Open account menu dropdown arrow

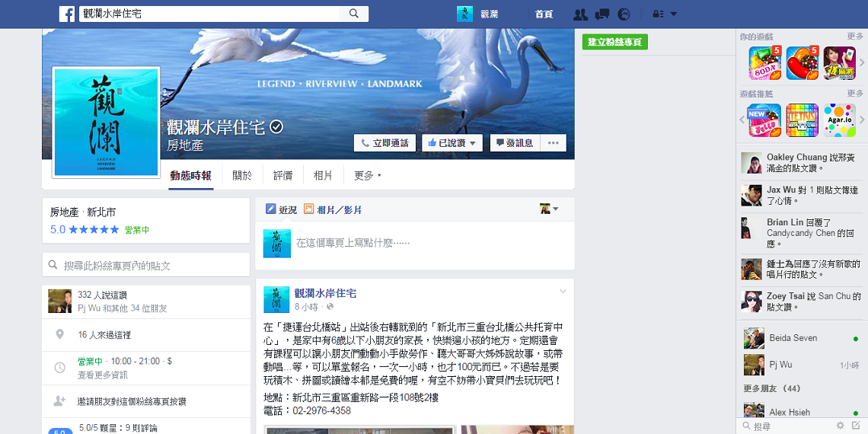pyautogui.click(x=673, y=14)
